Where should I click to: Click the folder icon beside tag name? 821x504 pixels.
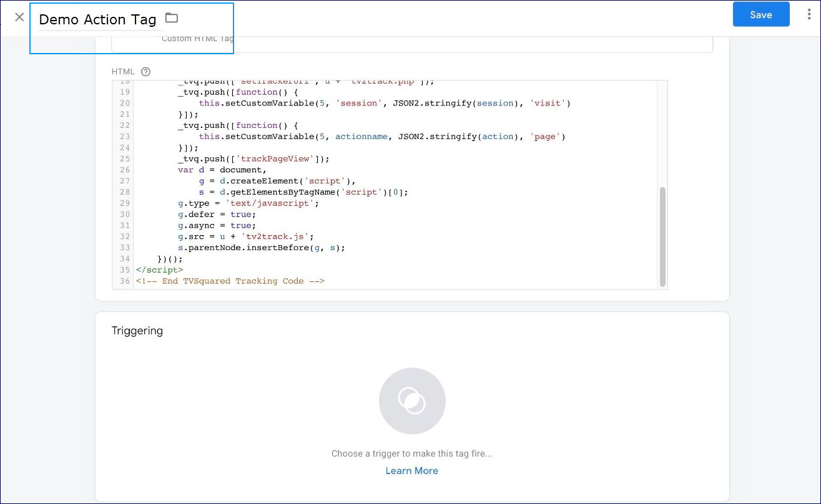point(172,18)
